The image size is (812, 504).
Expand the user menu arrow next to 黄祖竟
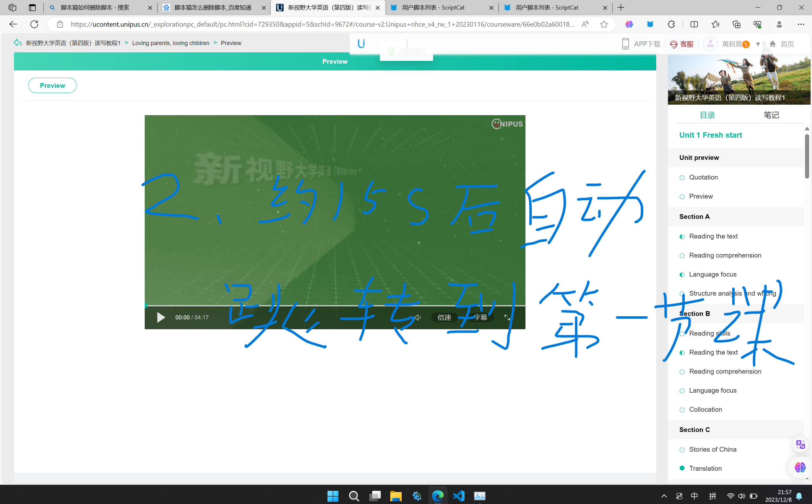[758, 44]
